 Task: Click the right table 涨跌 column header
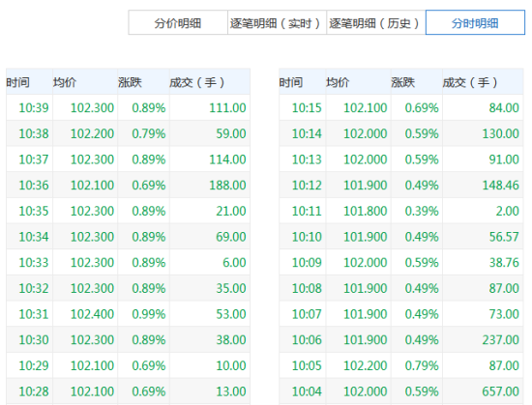[x=416, y=82]
